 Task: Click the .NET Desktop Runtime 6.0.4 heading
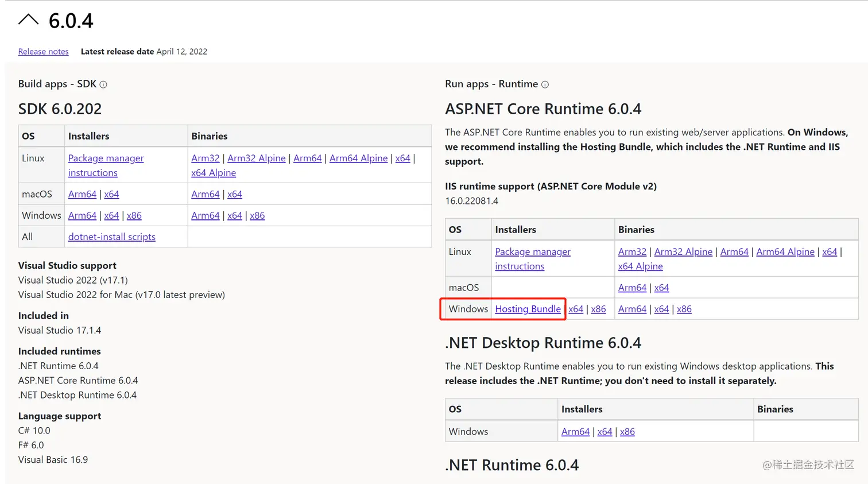click(543, 343)
